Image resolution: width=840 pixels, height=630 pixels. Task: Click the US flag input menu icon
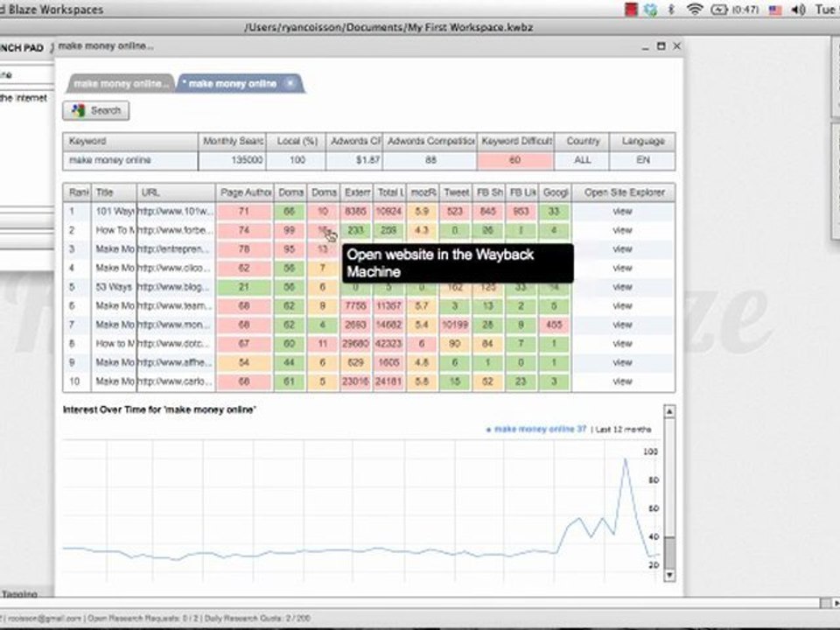click(774, 10)
